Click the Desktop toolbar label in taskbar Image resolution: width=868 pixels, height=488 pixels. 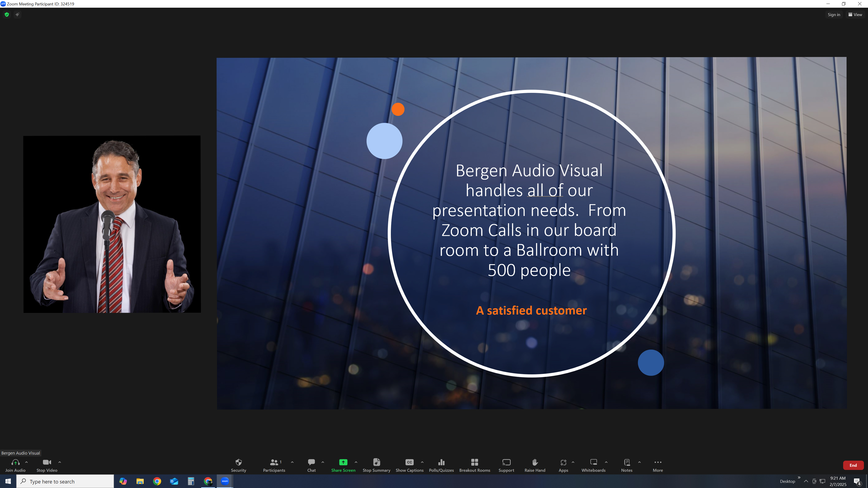click(x=788, y=481)
